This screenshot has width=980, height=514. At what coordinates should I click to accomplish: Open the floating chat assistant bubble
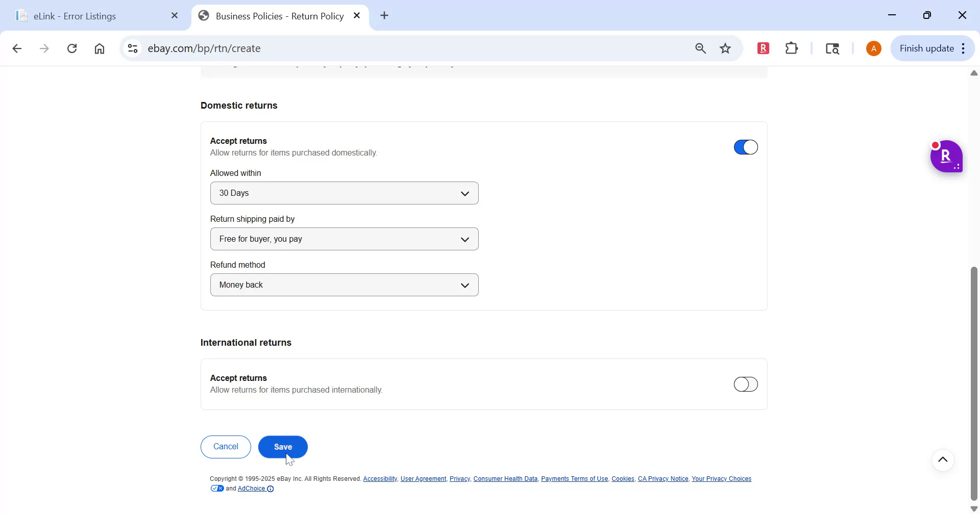tap(947, 157)
